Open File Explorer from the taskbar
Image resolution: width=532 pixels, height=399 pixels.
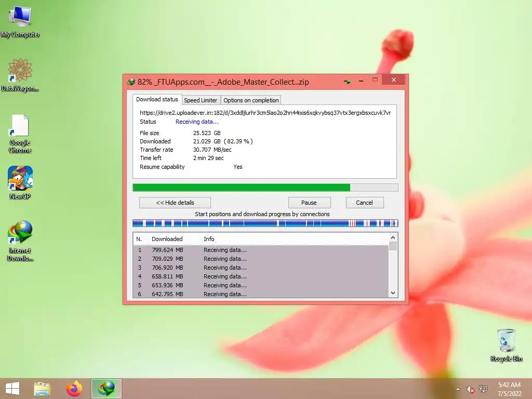[x=42, y=389]
